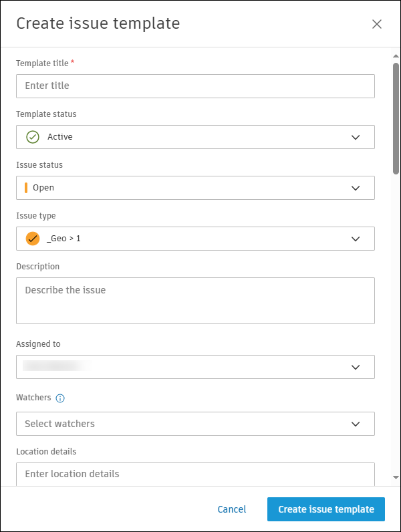This screenshot has height=532, width=401.
Task: Open the Issue status dropdown chevron
Action: point(356,188)
